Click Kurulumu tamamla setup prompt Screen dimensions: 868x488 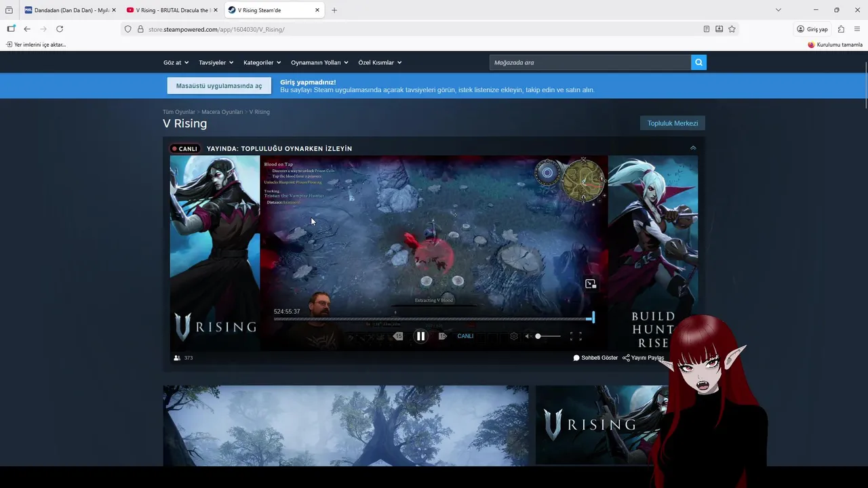tap(835, 45)
